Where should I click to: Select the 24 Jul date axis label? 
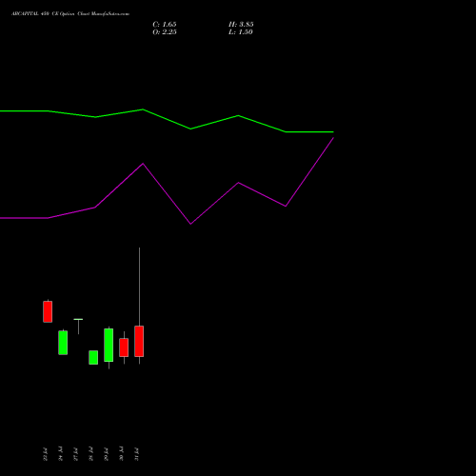[60, 454]
